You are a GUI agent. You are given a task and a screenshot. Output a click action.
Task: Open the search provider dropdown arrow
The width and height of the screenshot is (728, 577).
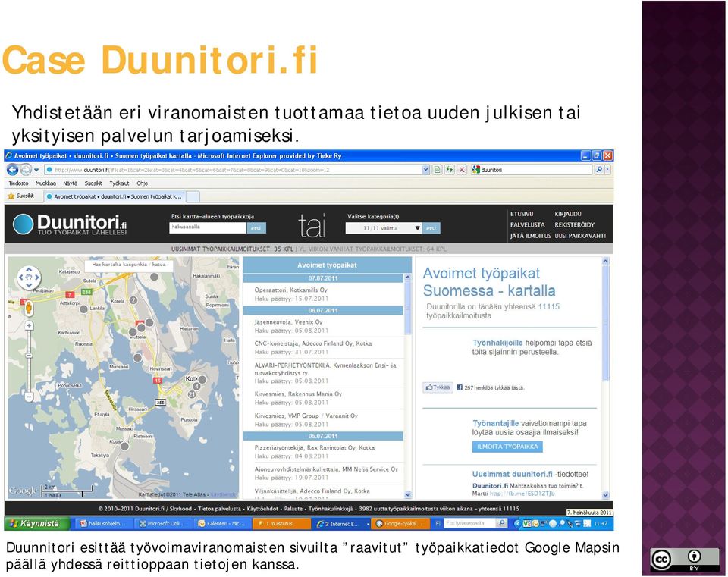(x=607, y=170)
